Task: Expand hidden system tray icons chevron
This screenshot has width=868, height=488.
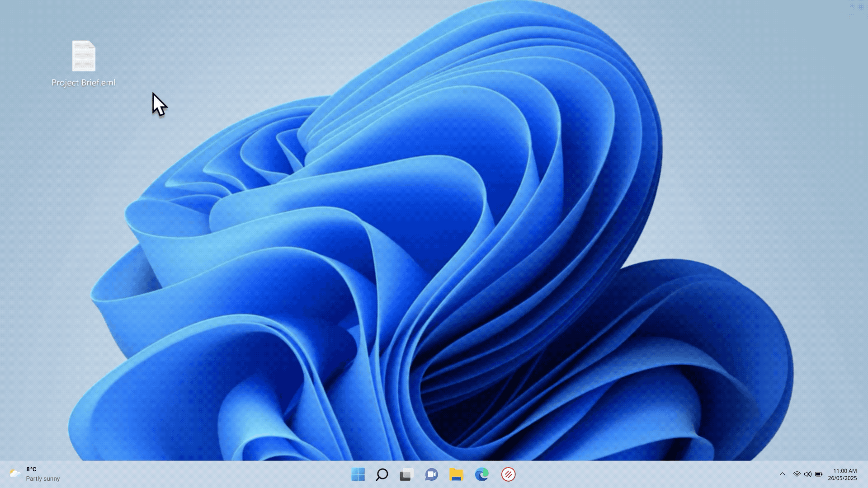Action: 782,474
